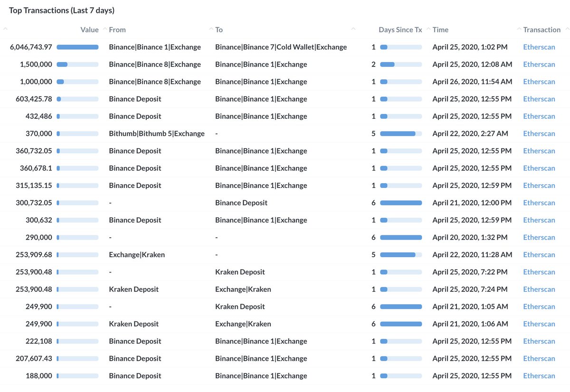
Task: Select the 253,909.68 value cell
Action: pos(34,255)
